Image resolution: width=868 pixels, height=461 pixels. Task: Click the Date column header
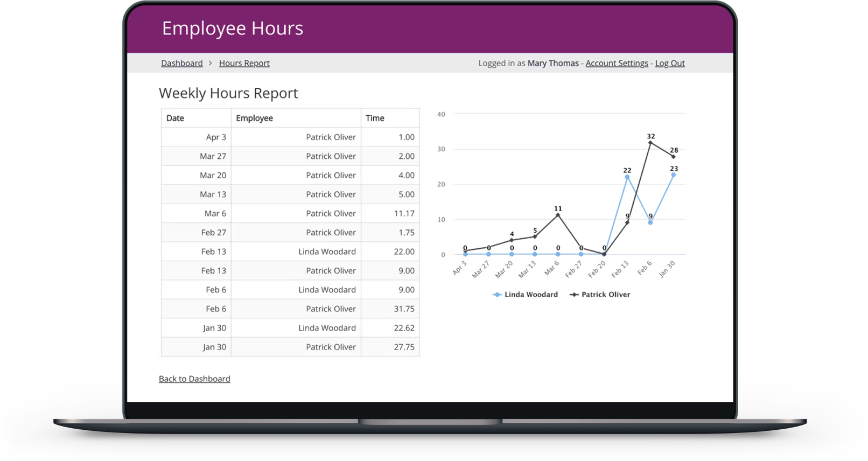click(x=196, y=118)
